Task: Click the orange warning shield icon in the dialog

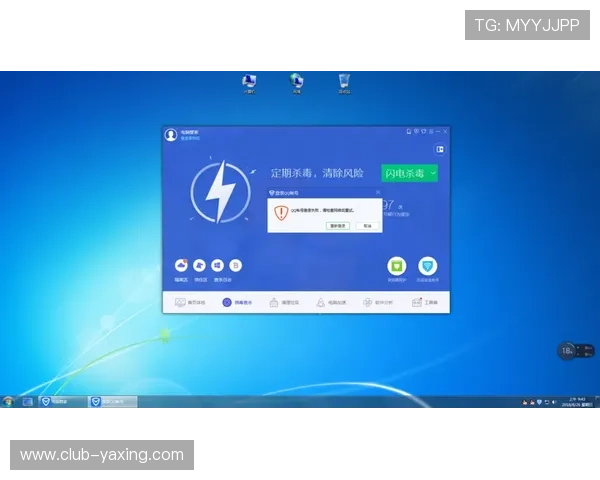Action: tap(281, 213)
